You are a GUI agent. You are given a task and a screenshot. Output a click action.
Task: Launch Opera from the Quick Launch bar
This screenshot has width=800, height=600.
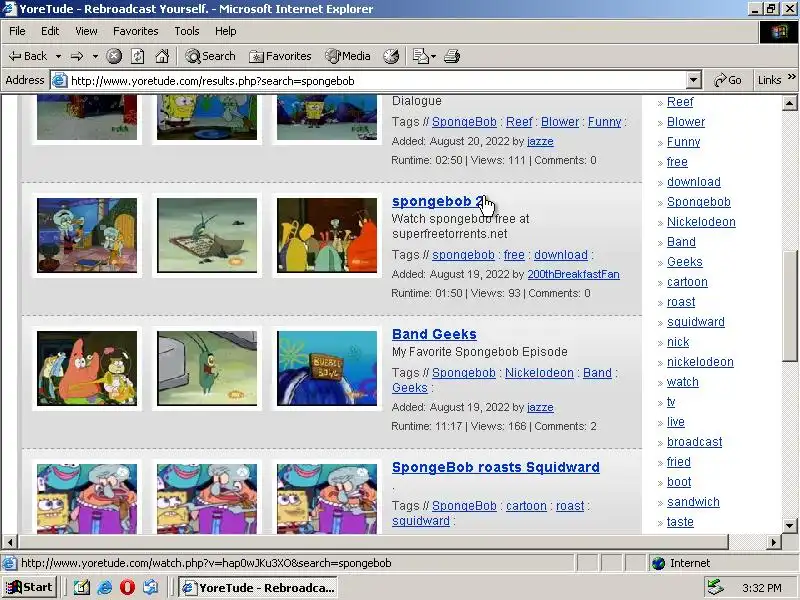tap(128, 588)
